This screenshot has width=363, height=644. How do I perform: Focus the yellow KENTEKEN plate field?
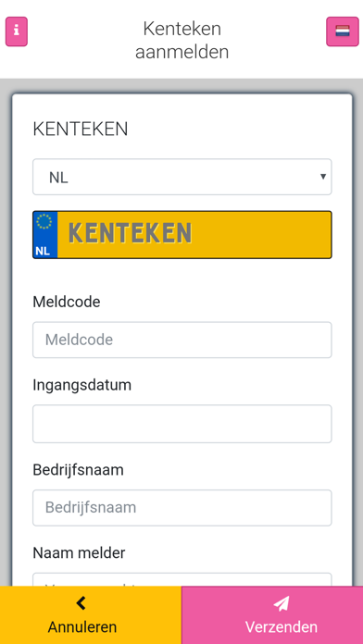coord(194,235)
